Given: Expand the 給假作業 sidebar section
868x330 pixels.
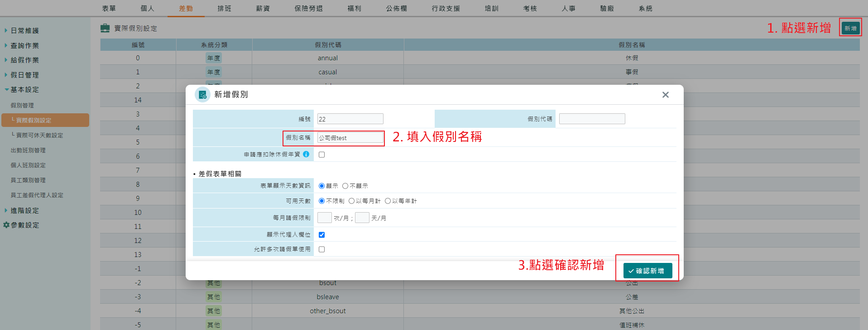Looking at the screenshot, I should click(x=25, y=60).
